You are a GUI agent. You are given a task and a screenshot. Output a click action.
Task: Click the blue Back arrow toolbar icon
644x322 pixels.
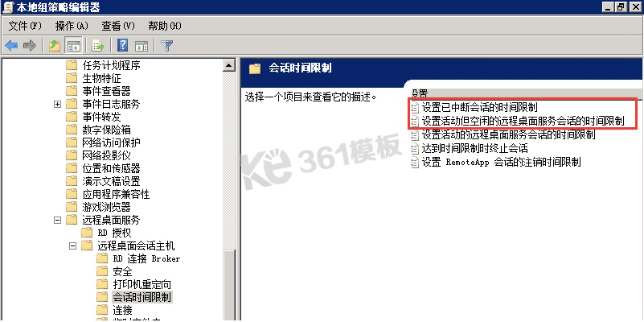(x=11, y=46)
